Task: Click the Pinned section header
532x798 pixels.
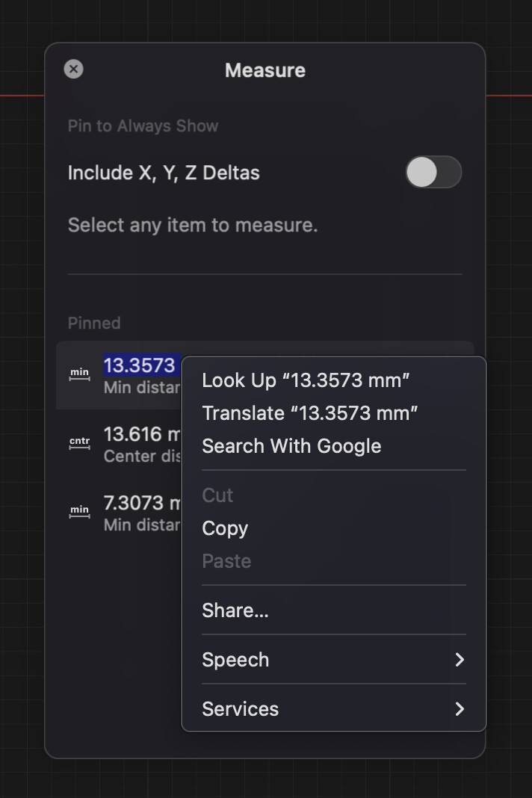Action: (94, 324)
